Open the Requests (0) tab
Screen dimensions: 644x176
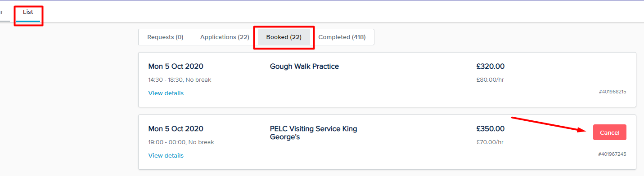(165, 37)
